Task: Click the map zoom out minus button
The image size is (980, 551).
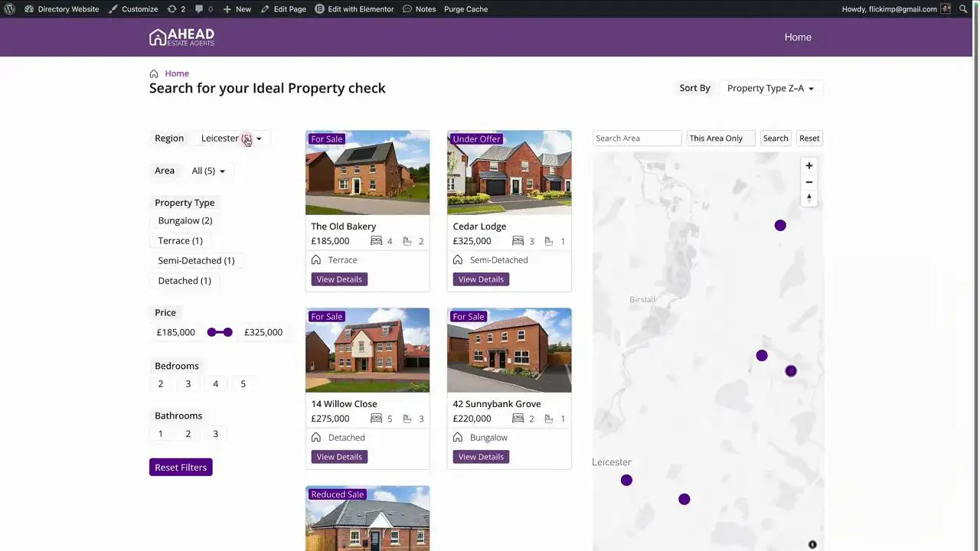Action: pyautogui.click(x=809, y=182)
